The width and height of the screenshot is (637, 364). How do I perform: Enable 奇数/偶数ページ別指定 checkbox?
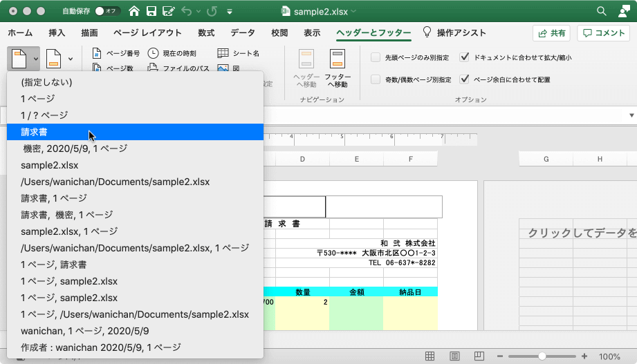[376, 79]
